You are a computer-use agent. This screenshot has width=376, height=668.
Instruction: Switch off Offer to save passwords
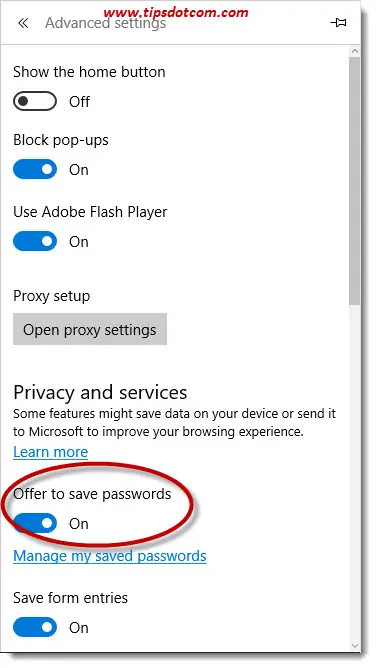click(x=35, y=523)
